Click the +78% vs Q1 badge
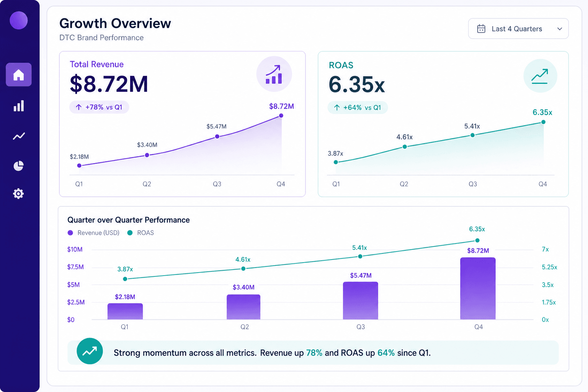This screenshot has height=392, width=588. coord(99,107)
